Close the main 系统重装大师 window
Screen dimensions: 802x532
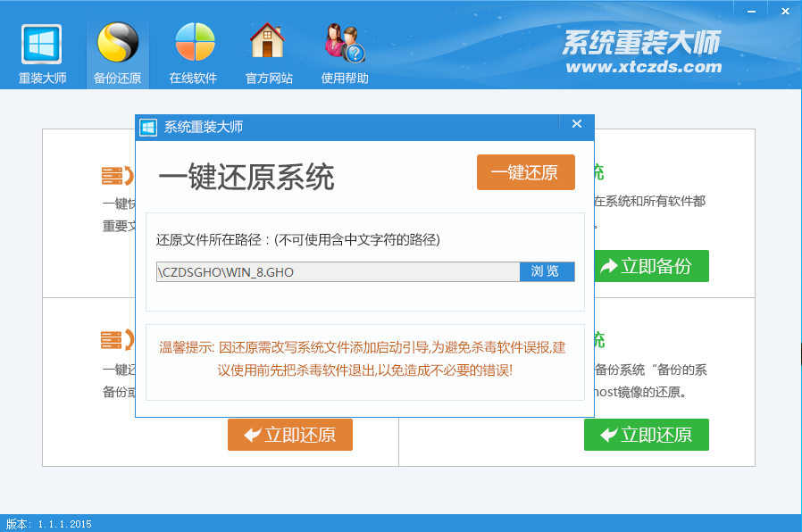coord(783,9)
